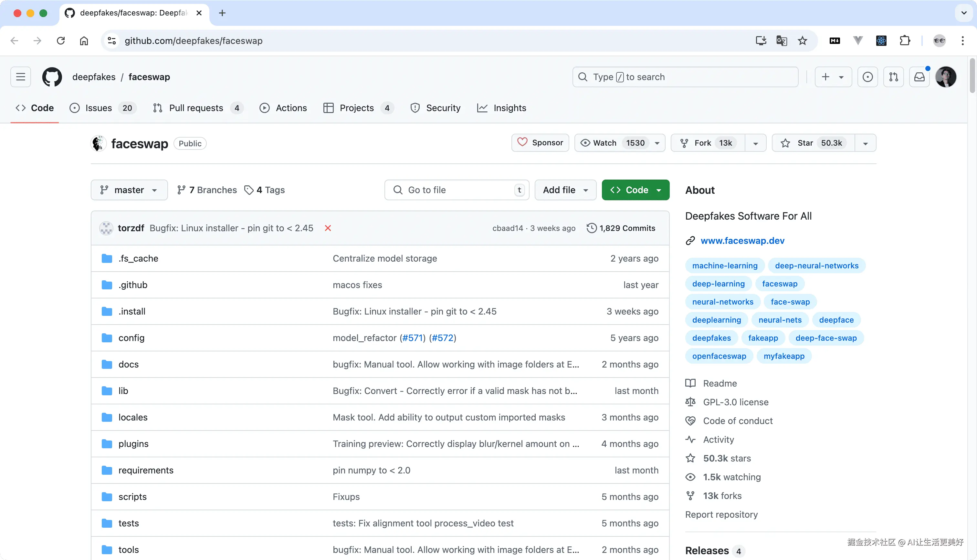977x560 pixels.
Task: Switch to the Issues tab
Action: (x=103, y=108)
